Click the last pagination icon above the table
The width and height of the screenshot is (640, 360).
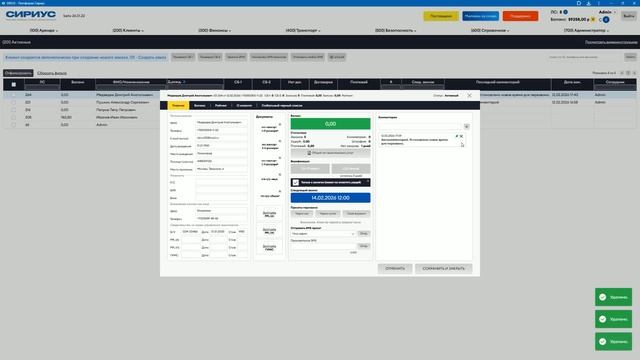[x=634, y=73]
